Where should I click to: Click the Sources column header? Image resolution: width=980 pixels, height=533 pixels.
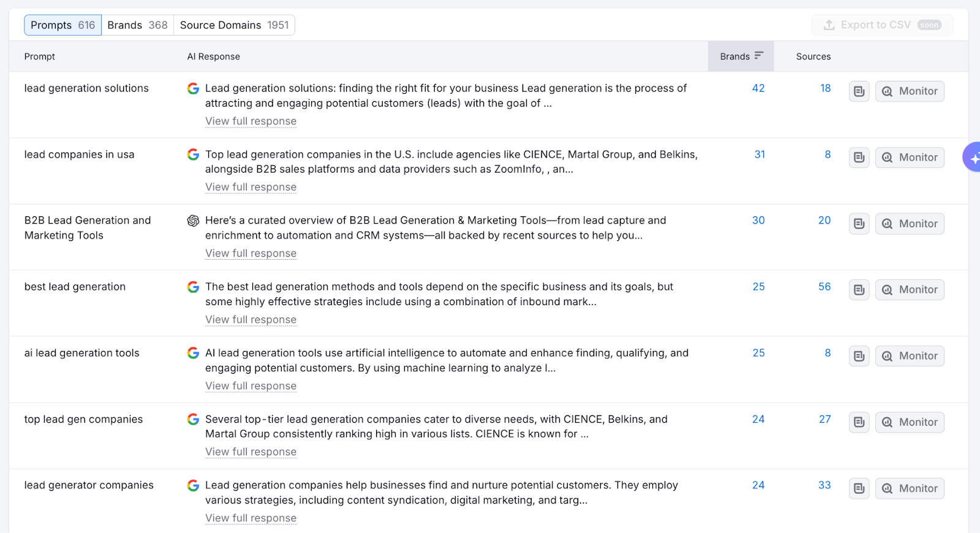click(813, 56)
